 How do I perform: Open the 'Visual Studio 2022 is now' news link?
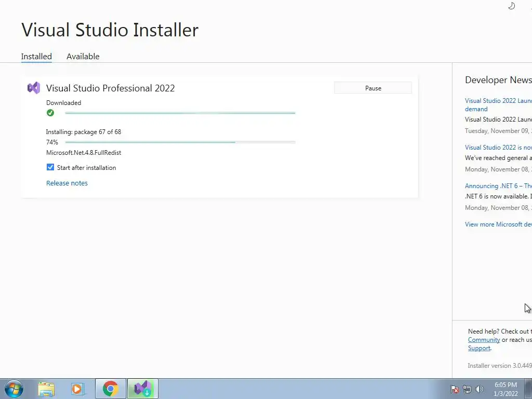click(x=498, y=147)
